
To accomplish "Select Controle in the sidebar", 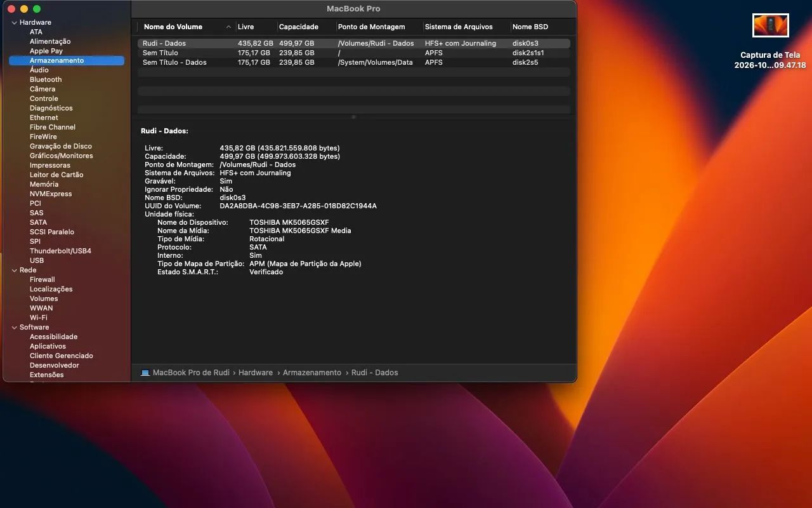I will tap(44, 98).
